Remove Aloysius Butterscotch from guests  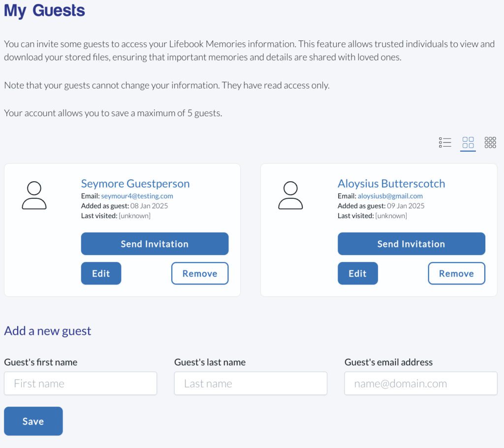[x=456, y=273]
